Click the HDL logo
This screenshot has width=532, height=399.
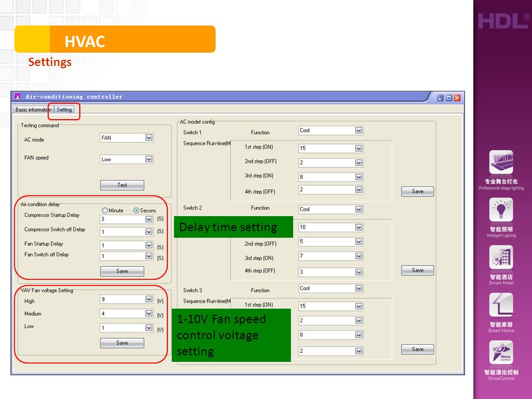click(504, 21)
